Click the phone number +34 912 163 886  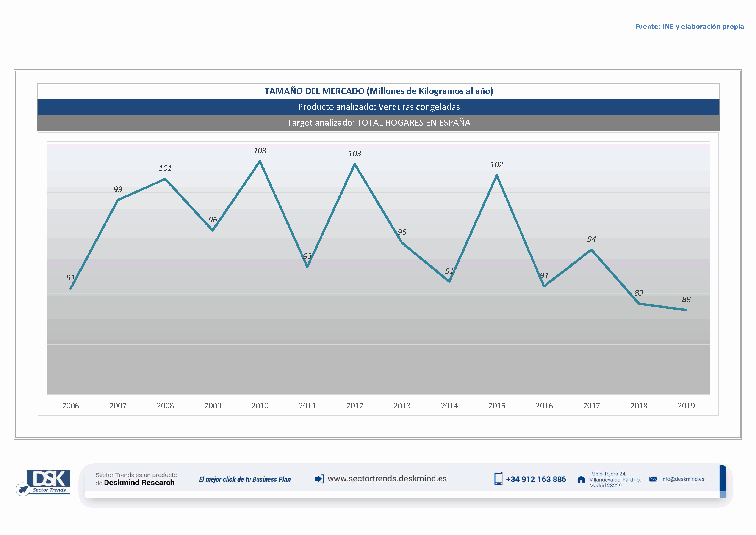[x=536, y=479]
